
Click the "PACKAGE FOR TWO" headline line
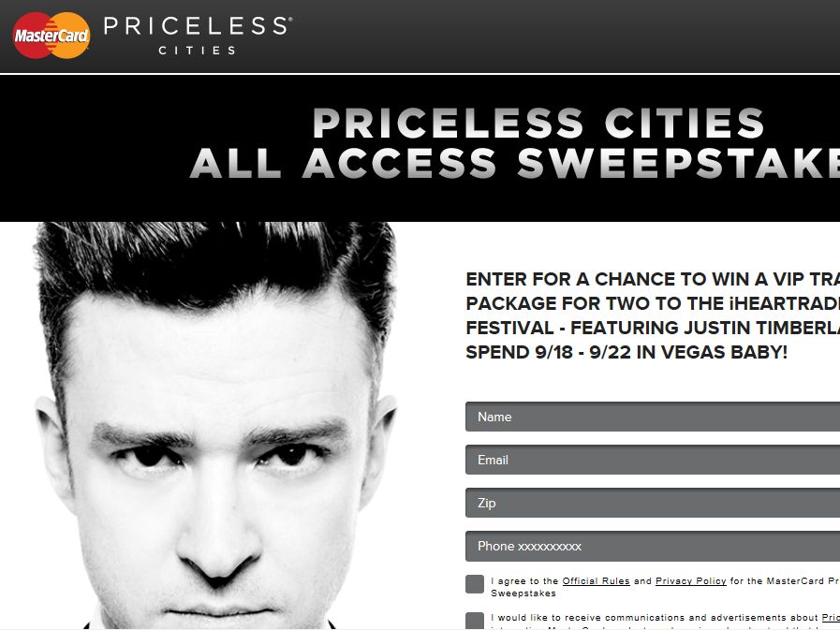[x=653, y=303]
